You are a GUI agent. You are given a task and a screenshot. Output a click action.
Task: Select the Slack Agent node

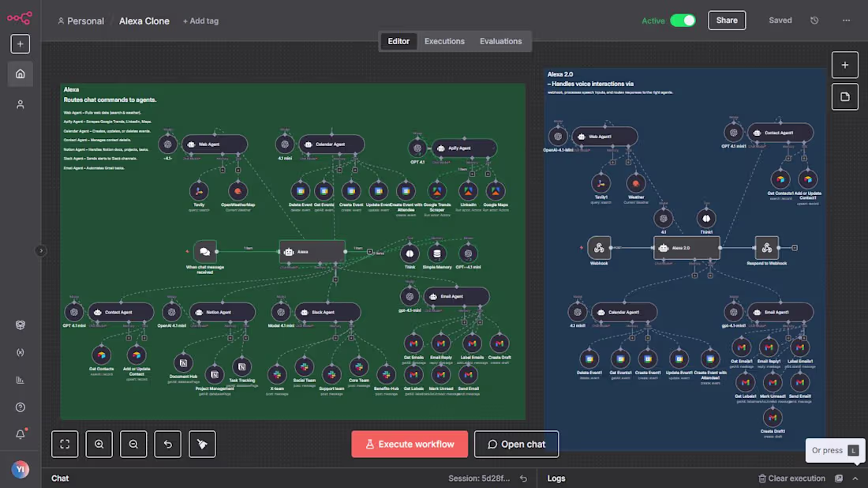tap(327, 313)
